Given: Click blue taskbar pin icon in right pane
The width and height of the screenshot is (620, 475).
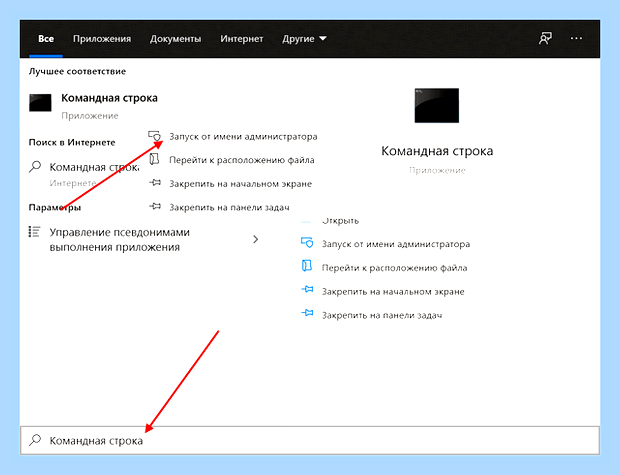Looking at the screenshot, I should pos(307,313).
